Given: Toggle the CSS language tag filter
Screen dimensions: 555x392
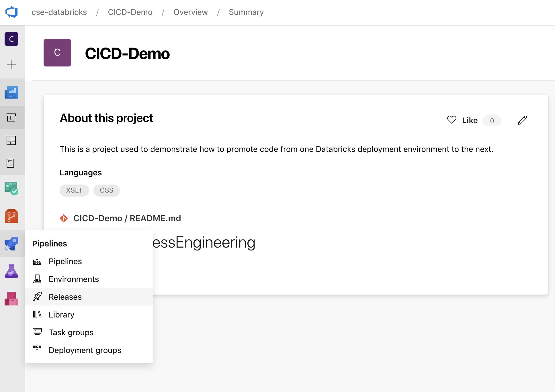Looking at the screenshot, I should pos(106,190).
